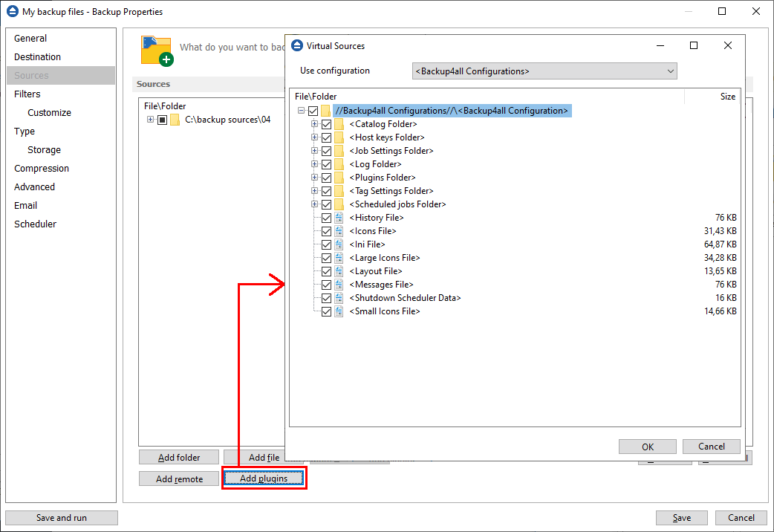
Task: Uncheck the History File checkbox
Action: (x=326, y=218)
